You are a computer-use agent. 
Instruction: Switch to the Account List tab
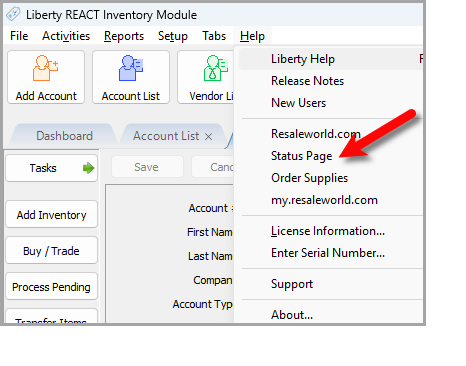(166, 136)
